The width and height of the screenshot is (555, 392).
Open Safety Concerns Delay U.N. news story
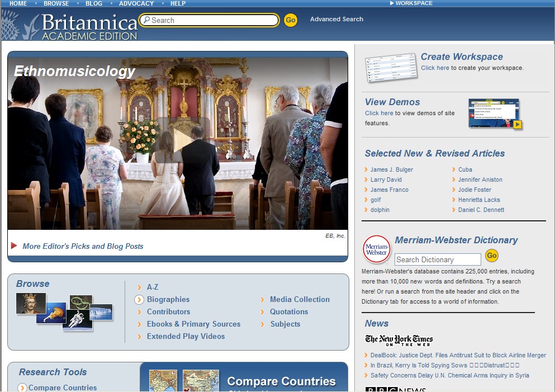(450, 375)
